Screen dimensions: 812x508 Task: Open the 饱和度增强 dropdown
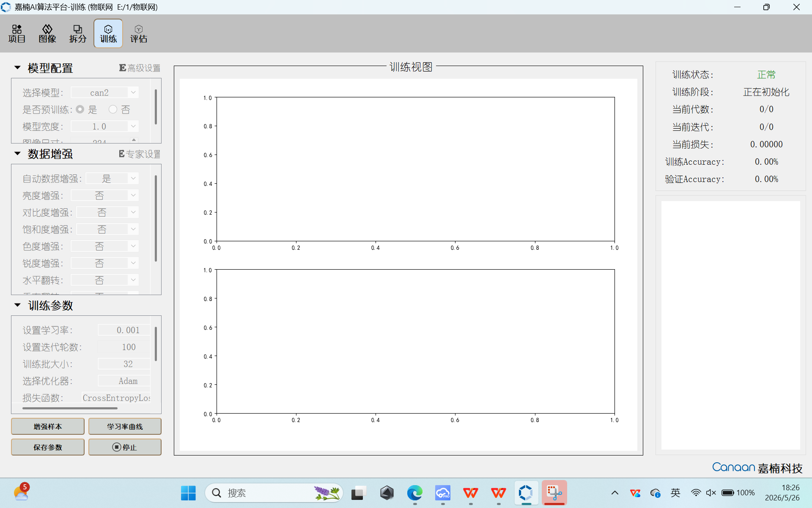click(107, 229)
